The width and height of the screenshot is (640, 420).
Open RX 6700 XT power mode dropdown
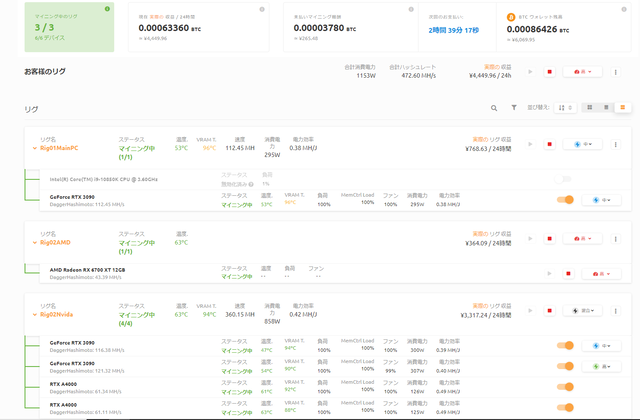602,274
